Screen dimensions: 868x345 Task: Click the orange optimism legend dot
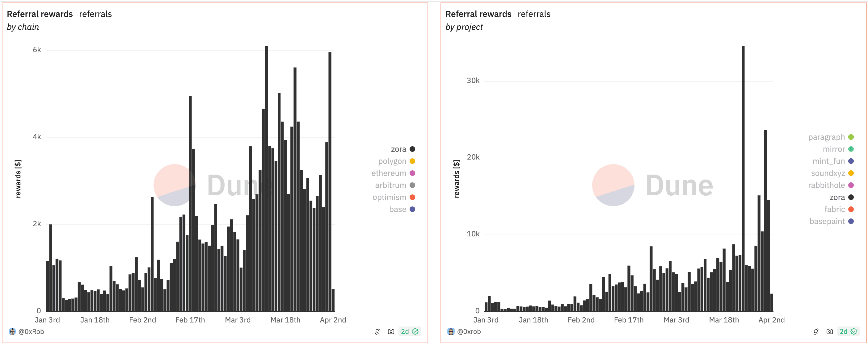[x=412, y=197]
